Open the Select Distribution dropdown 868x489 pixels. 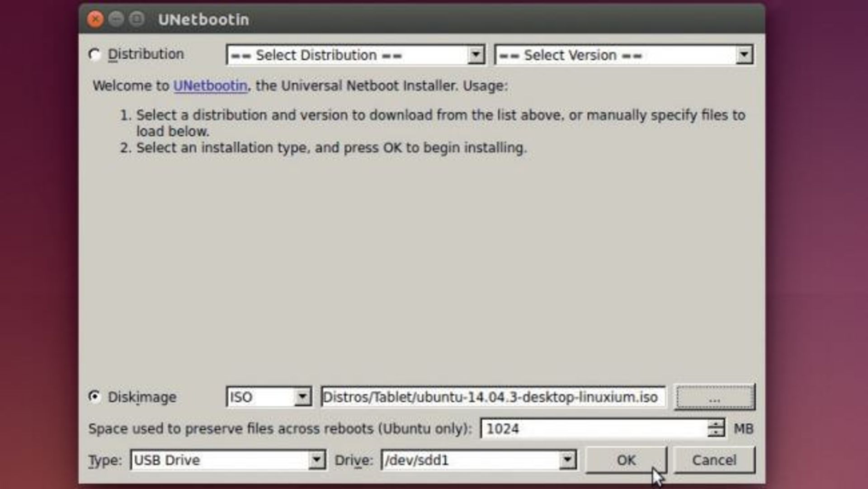[x=355, y=55]
